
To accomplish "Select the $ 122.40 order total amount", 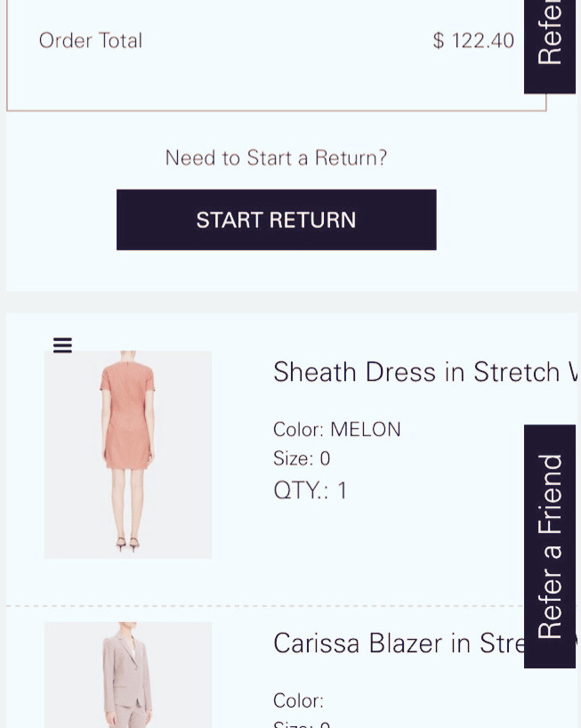I will pyautogui.click(x=473, y=41).
